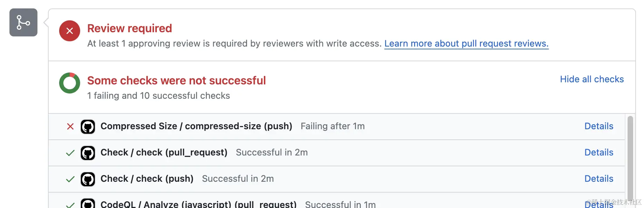Screen dimensions: 644x208
Task: Open Details for Check / check (pull_request)
Action: point(598,152)
